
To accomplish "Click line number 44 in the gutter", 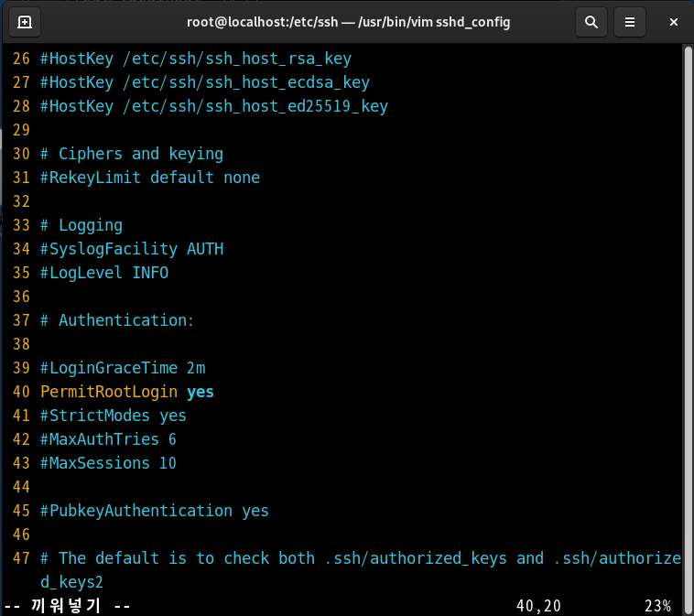I will pos(21,487).
